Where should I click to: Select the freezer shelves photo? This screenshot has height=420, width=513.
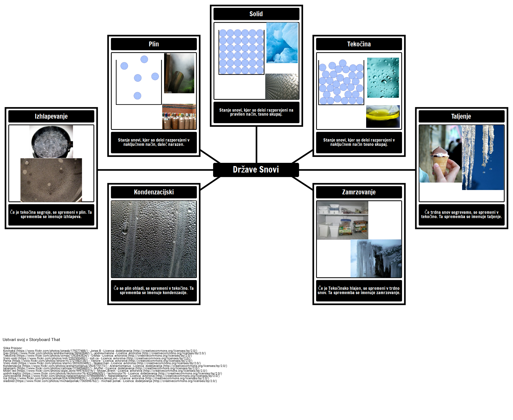point(342,220)
